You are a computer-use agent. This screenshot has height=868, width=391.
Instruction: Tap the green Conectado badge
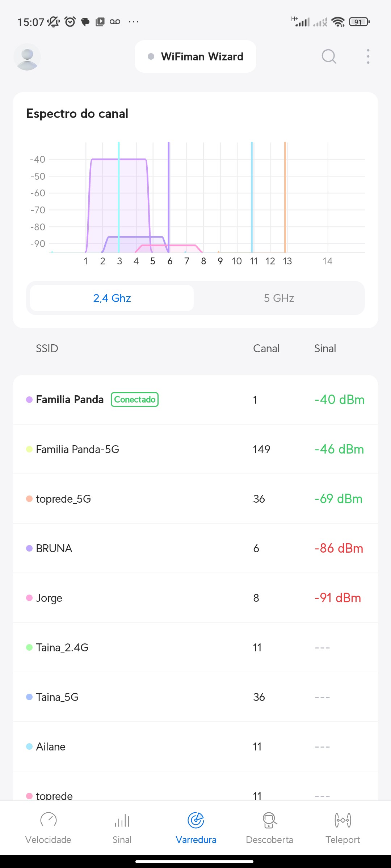(x=135, y=400)
